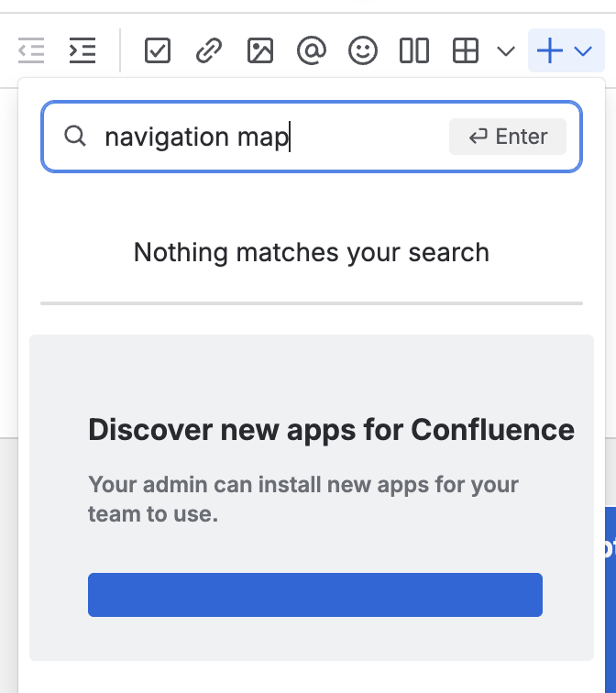Click the outdent icon in toolbar
Image resolution: width=616 pixels, height=693 pixels.
click(x=31, y=50)
